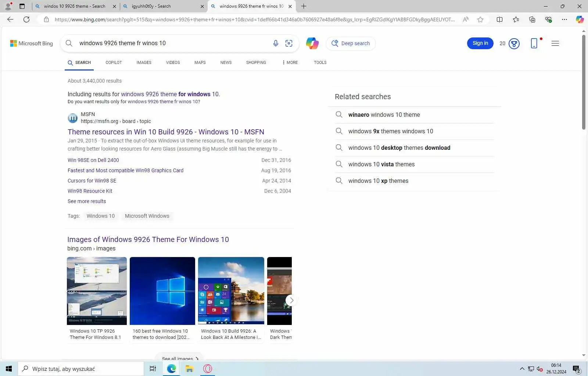Open the Bing mobile app icon
Image resolution: width=588 pixels, height=376 pixels.
(x=534, y=43)
